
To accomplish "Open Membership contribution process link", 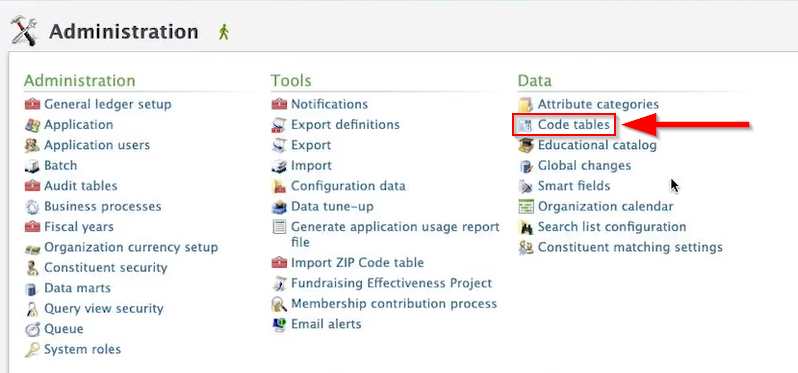I will 394,304.
